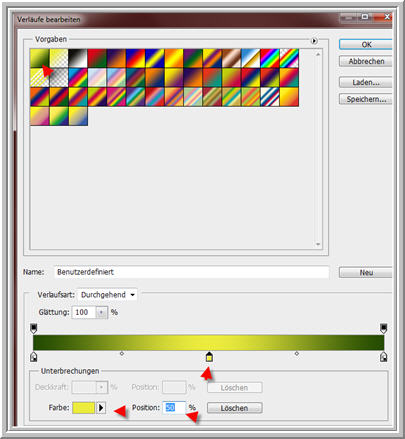Viewport: 405px width, 439px height.
Task: Click the gradient Name text field
Action: (x=191, y=272)
